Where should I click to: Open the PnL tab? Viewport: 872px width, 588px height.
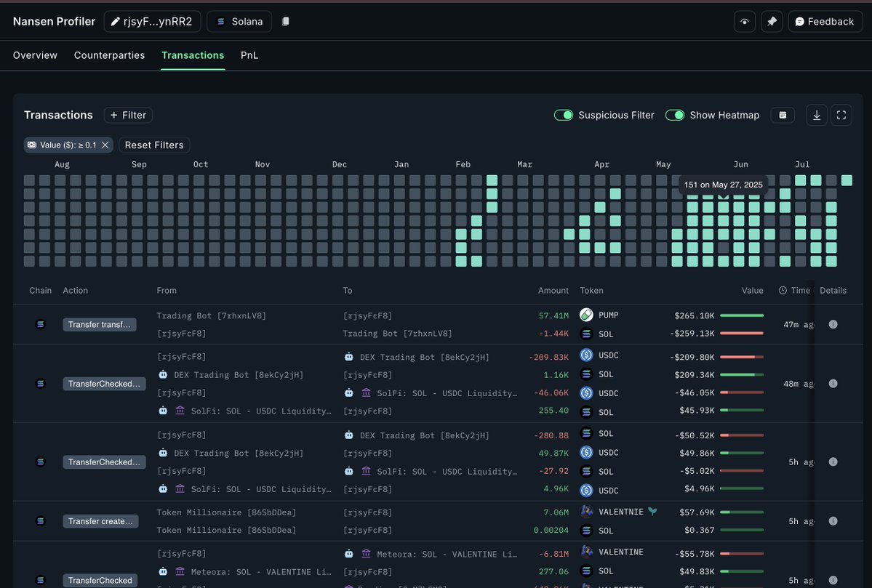[x=249, y=55]
